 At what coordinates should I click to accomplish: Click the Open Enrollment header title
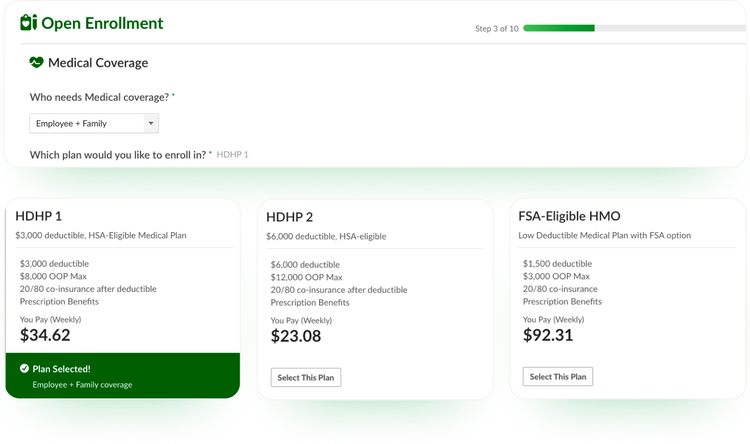102,23
